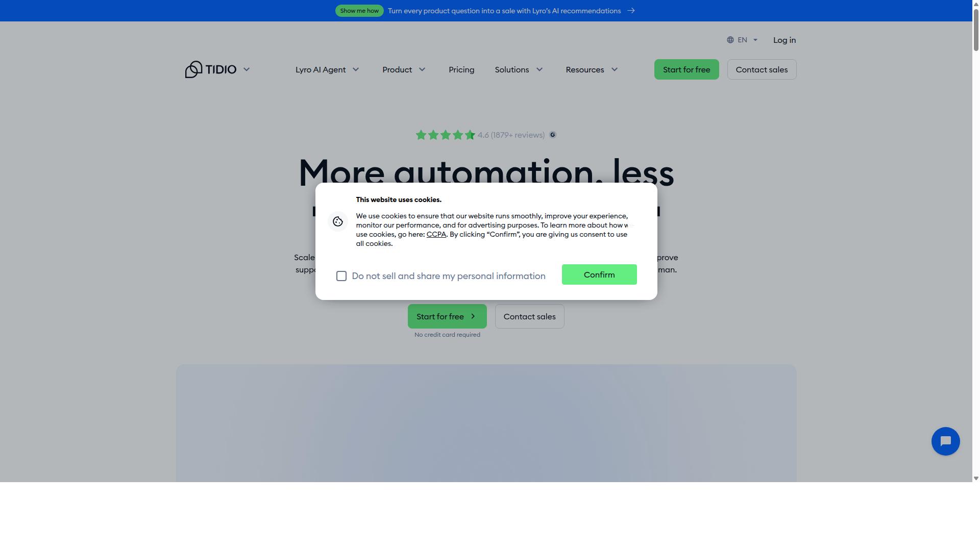Screen dimensions: 980x551
Task: Expand the Solutions menu chevron
Action: coord(540,69)
